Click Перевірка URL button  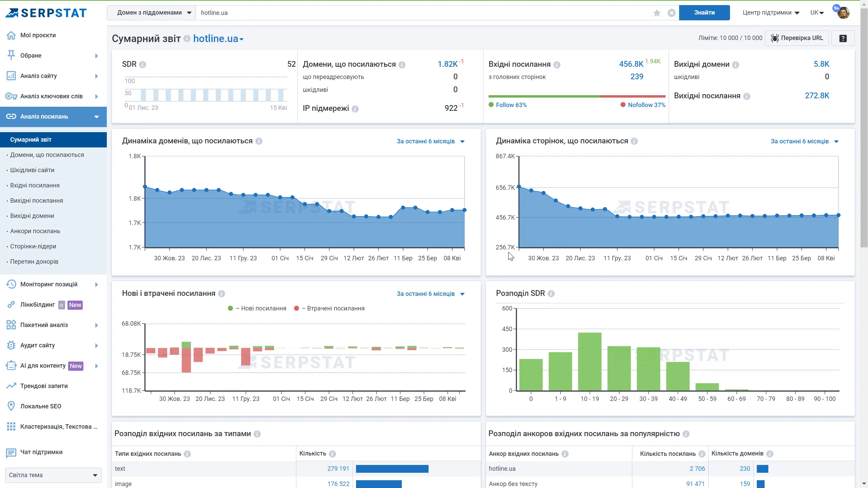796,38
